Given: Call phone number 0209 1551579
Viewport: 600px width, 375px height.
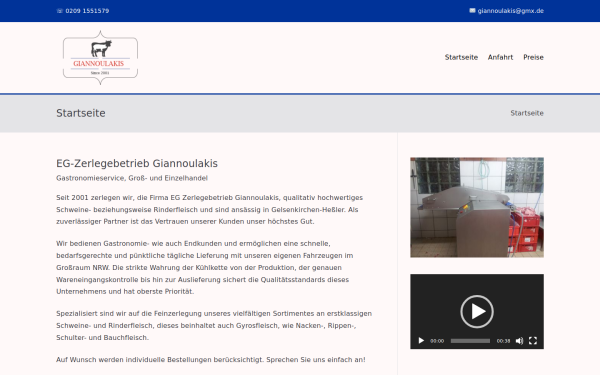Looking at the screenshot, I should click(x=87, y=11).
